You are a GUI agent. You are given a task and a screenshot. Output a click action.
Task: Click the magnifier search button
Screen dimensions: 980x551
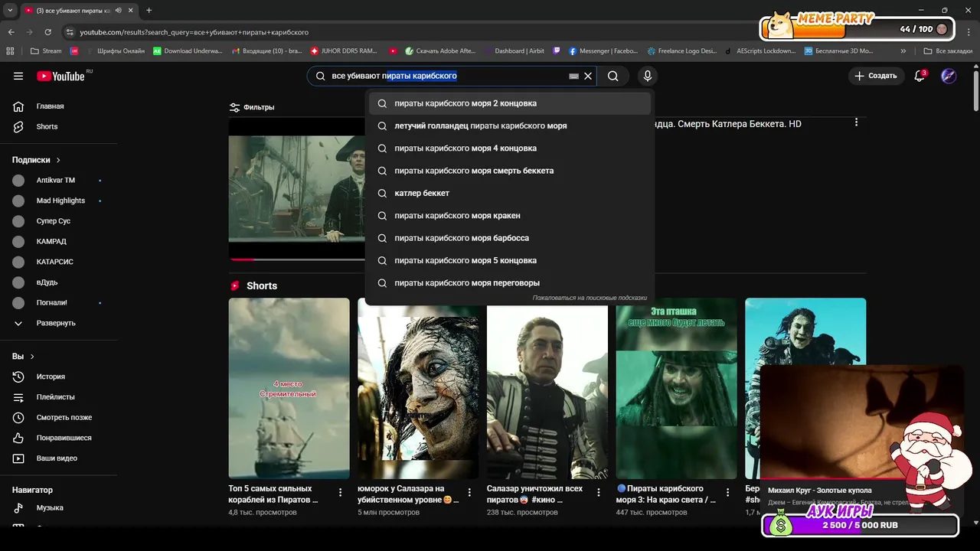[612, 76]
